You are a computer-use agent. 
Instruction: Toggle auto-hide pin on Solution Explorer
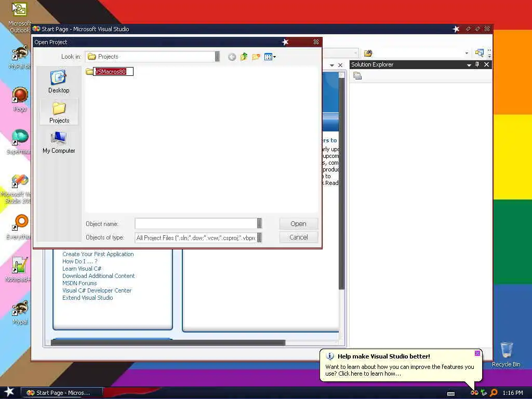pos(477,64)
